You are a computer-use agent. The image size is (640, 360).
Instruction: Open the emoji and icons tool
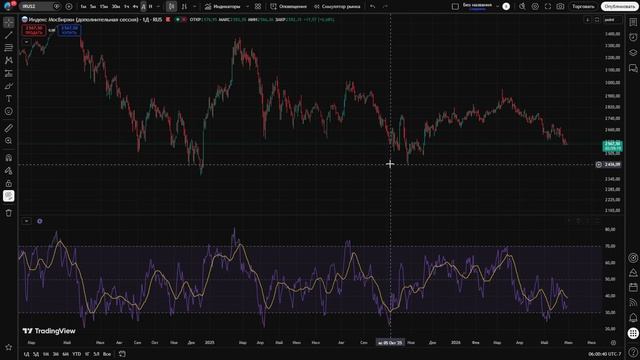tap(9, 111)
